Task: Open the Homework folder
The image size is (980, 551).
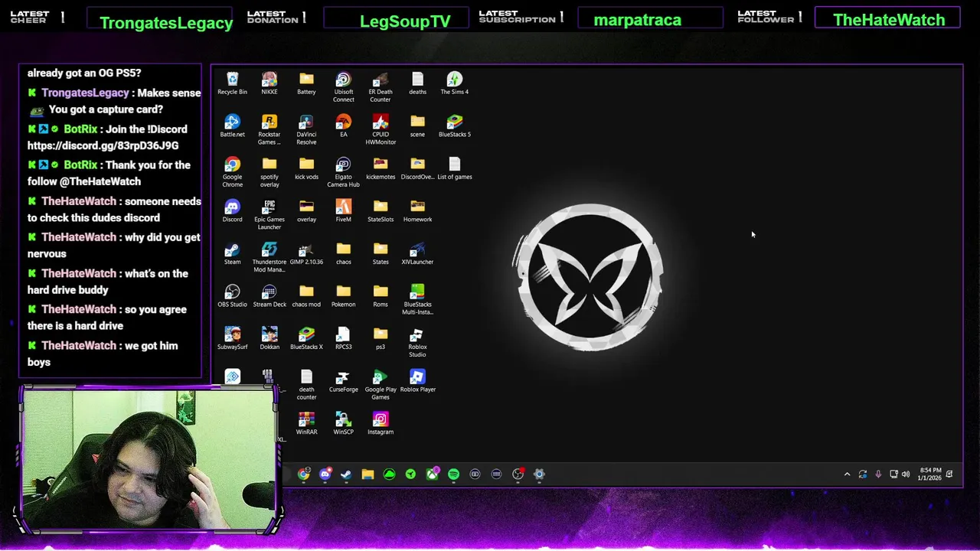Action: 417,211
